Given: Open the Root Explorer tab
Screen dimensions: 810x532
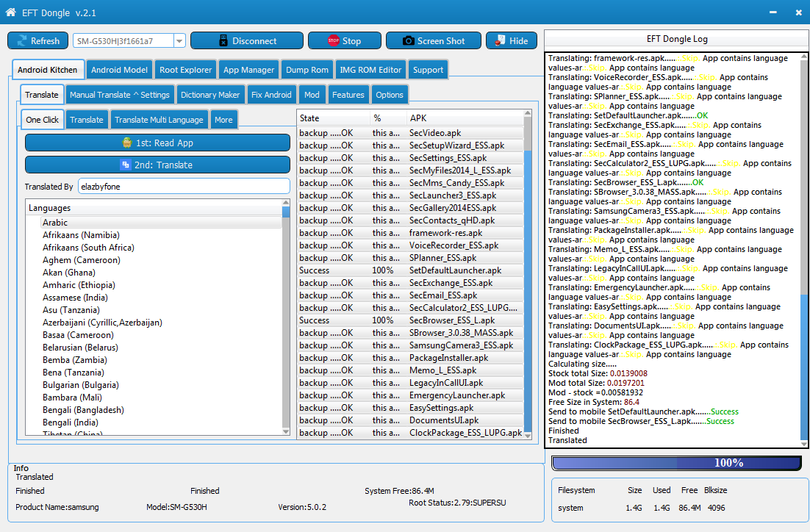Looking at the screenshot, I should (x=185, y=70).
